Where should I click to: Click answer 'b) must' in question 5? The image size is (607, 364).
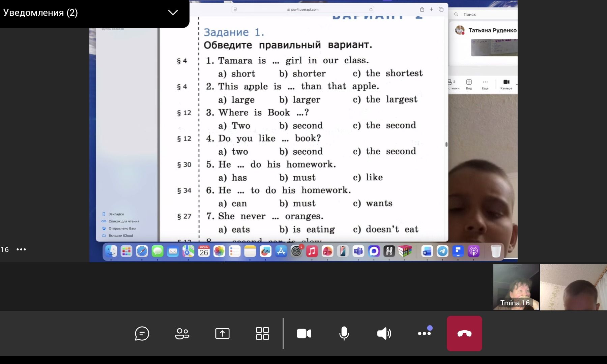tap(297, 178)
